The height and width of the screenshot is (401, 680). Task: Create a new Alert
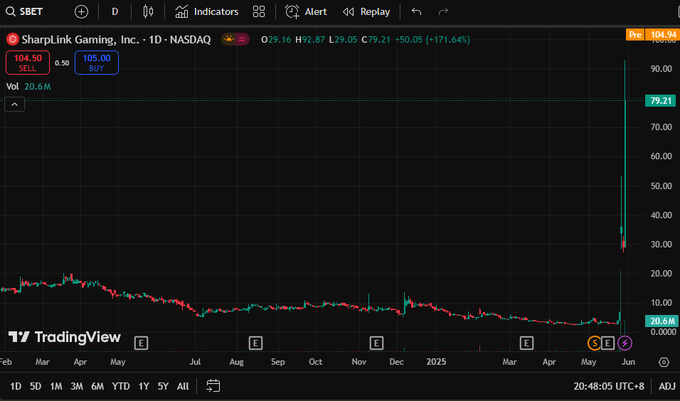tap(306, 12)
